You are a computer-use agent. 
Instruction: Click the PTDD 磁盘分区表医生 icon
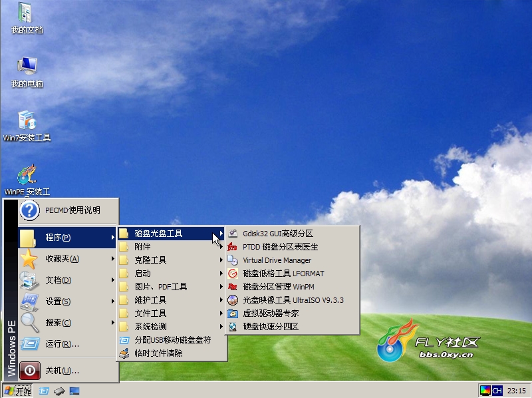coord(233,247)
